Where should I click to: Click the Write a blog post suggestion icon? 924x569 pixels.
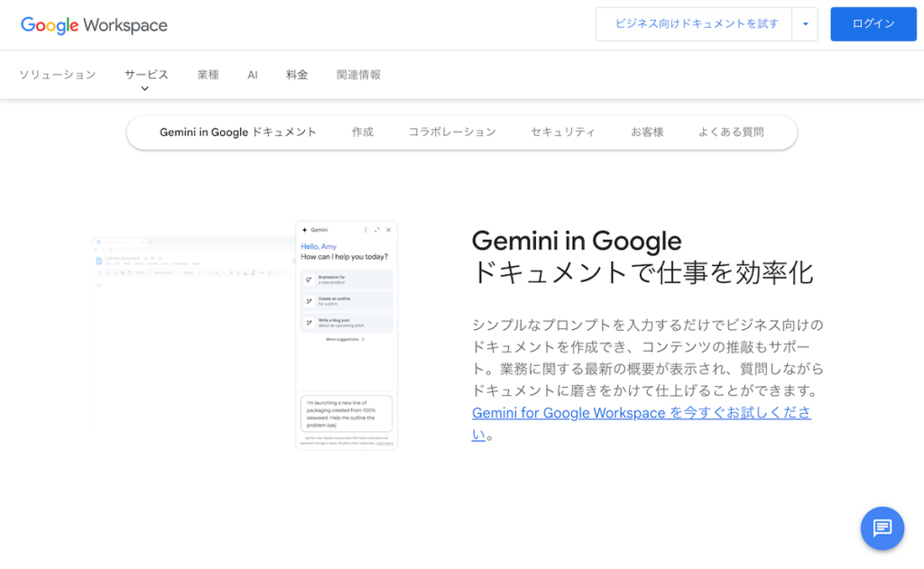click(309, 323)
